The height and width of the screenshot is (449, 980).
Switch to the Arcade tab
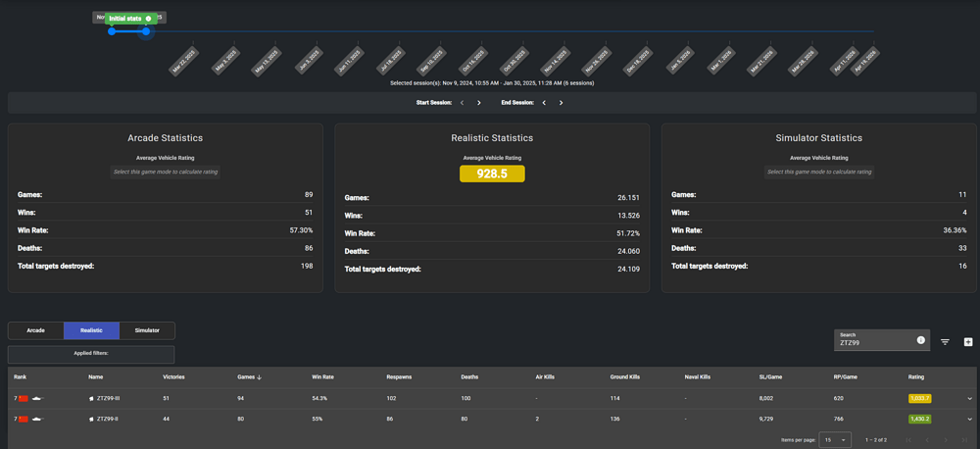35,330
